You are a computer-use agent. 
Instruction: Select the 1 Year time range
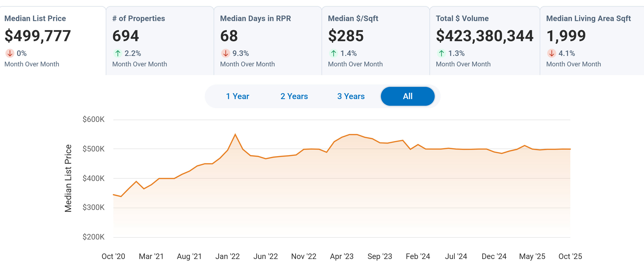237,96
